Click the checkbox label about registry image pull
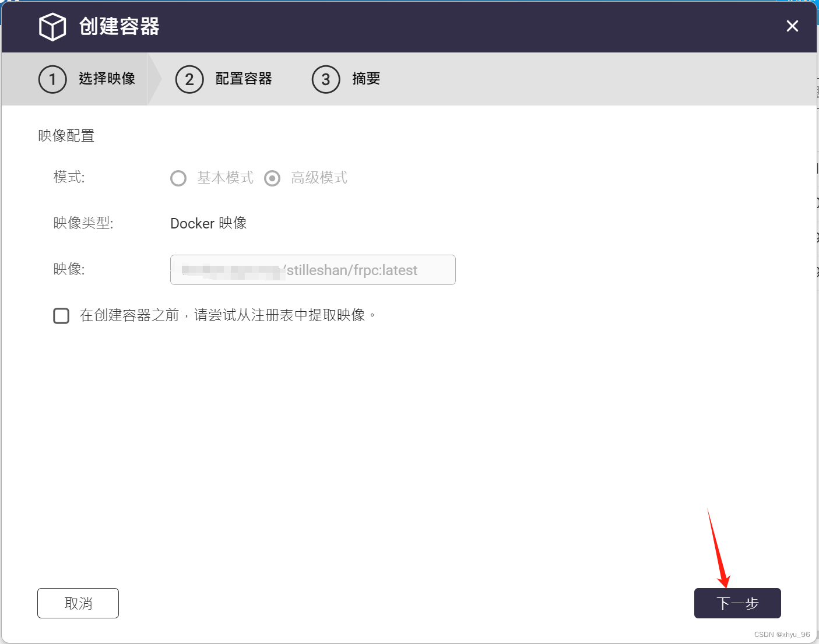Screen dimensions: 819x644 point(227,315)
